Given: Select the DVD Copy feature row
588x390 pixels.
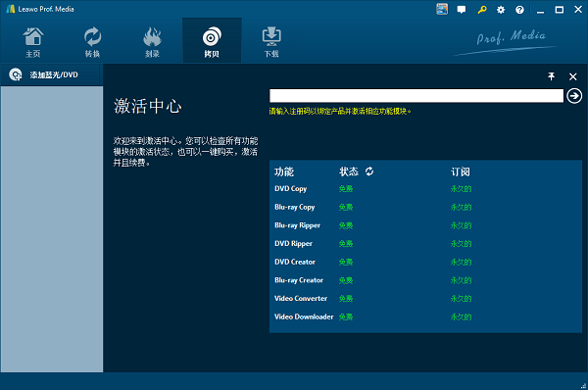Looking at the screenshot, I should pos(425,188).
